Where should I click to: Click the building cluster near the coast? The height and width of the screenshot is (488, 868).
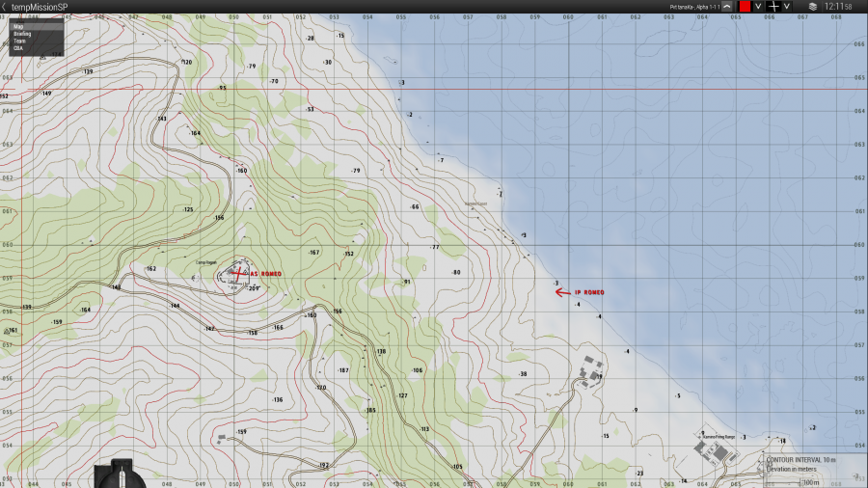pos(589,371)
